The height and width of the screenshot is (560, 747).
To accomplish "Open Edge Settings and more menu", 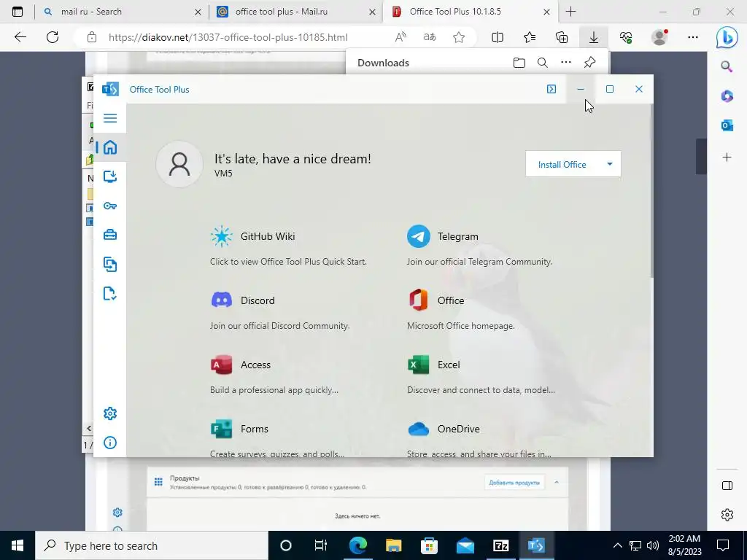I will [x=693, y=37].
